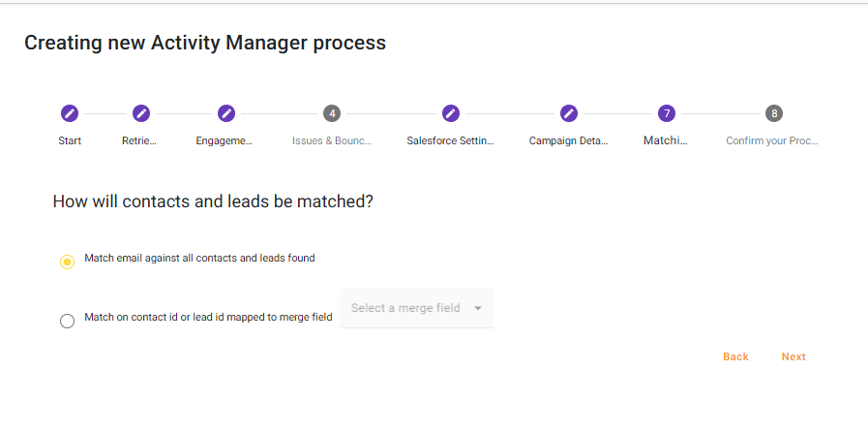868x432 pixels.
Task: Click the Match email against all contacts text
Action: pyautogui.click(x=199, y=259)
